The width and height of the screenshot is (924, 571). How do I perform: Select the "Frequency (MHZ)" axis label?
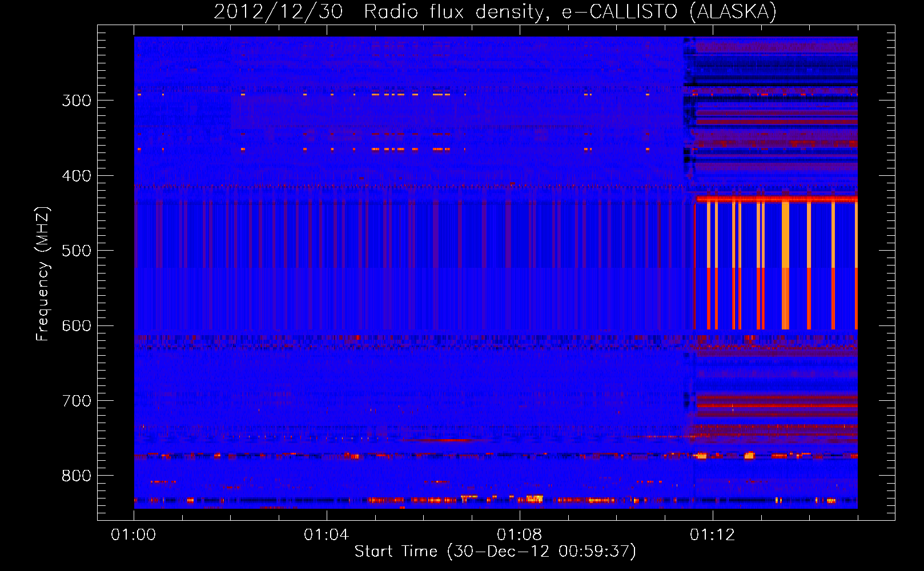[x=43, y=274]
